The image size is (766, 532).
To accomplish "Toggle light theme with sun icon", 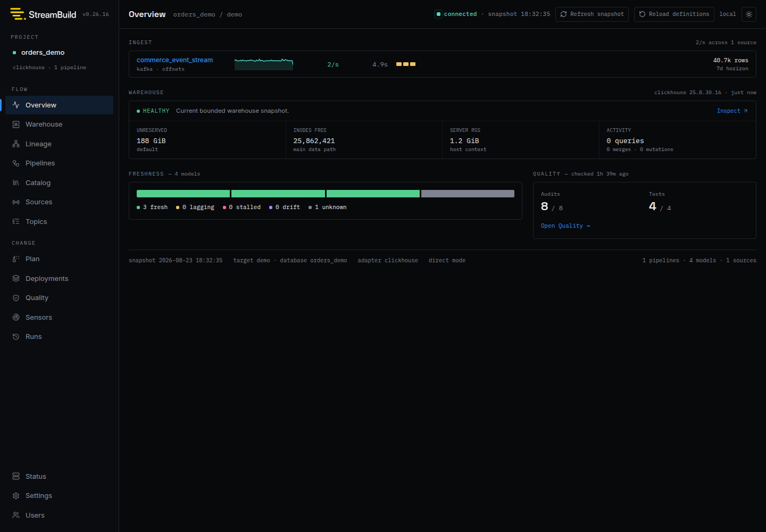I will pyautogui.click(x=749, y=14).
